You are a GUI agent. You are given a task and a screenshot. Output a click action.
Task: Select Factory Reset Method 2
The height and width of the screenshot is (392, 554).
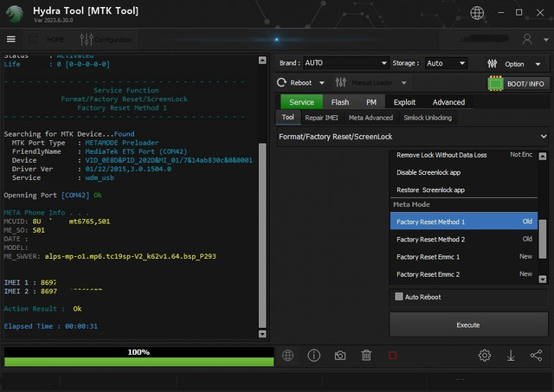click(x=464, y=239)
